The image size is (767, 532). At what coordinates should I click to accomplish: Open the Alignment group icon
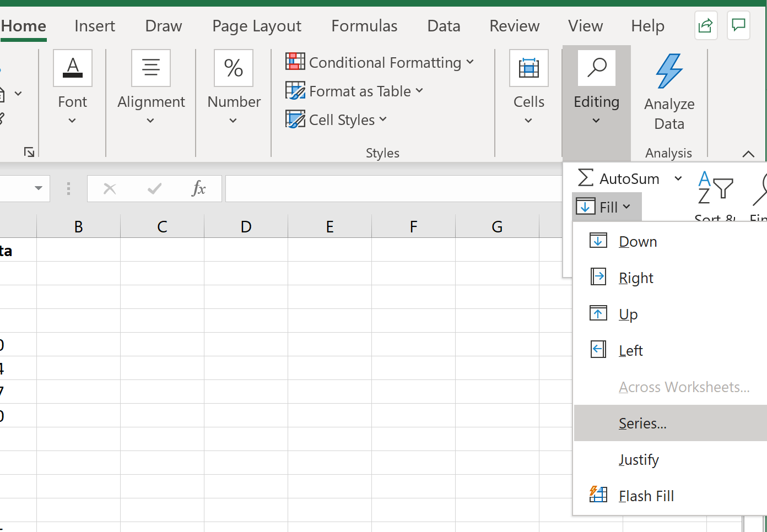151,68
